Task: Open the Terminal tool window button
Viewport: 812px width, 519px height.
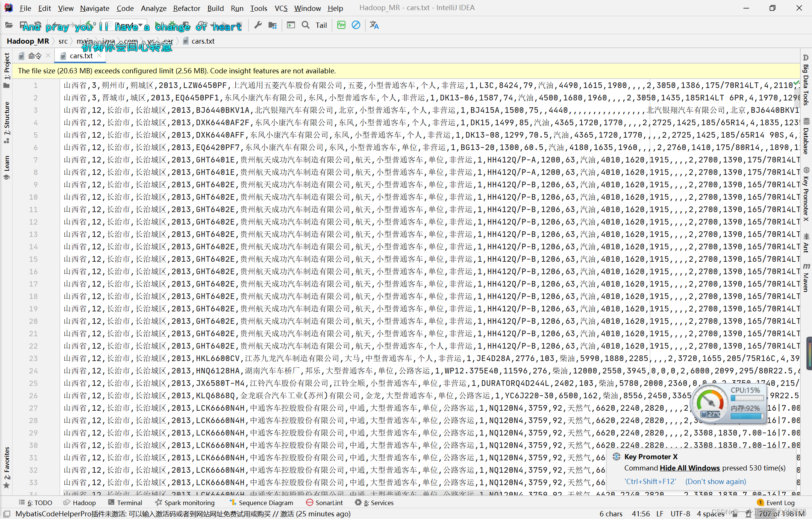Action: [125, 503]
